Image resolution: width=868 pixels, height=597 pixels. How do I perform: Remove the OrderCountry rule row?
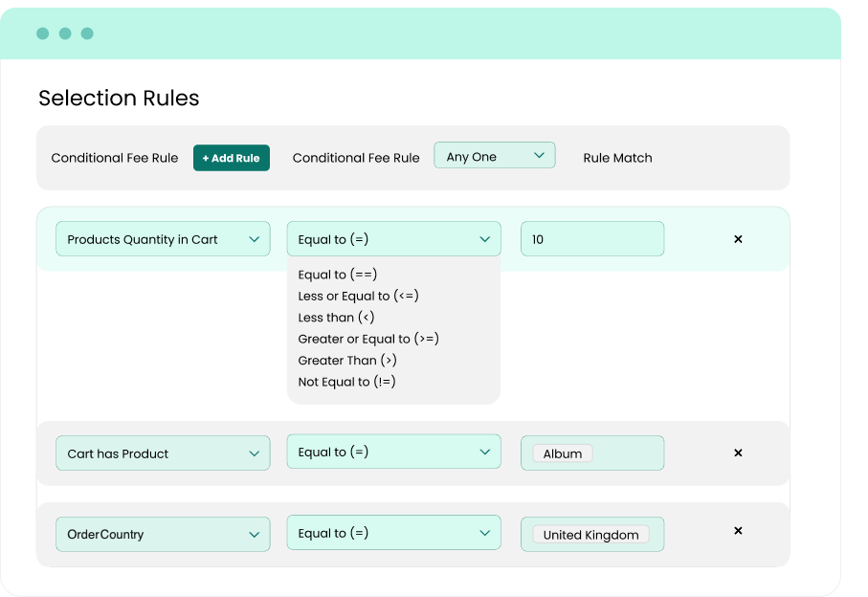point(738,531)
